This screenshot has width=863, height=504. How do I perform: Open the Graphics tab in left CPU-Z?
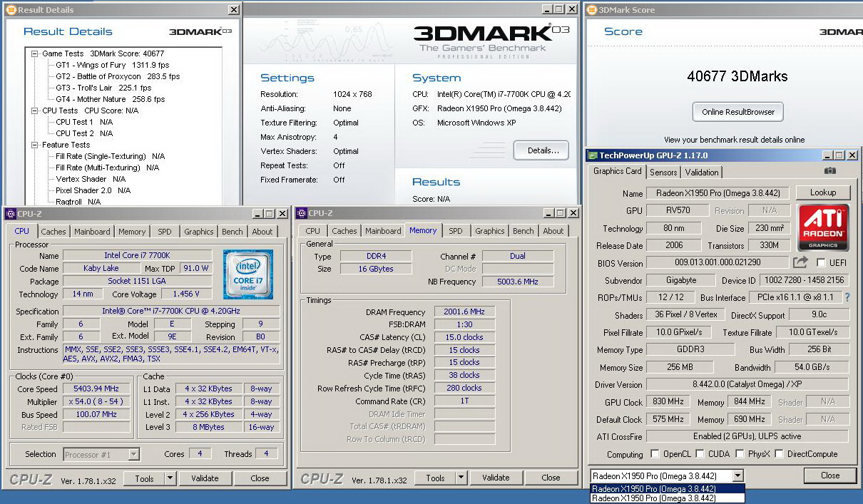(x=198, y=232)
